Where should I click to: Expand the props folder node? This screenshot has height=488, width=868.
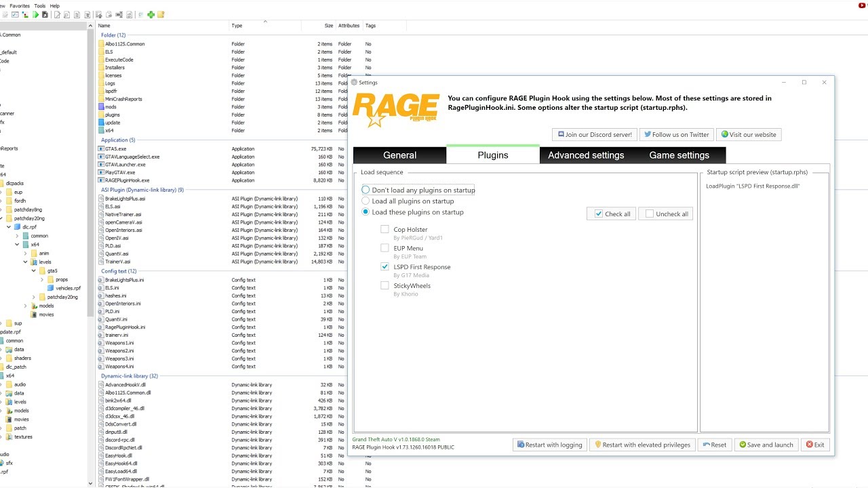(42, 279)
